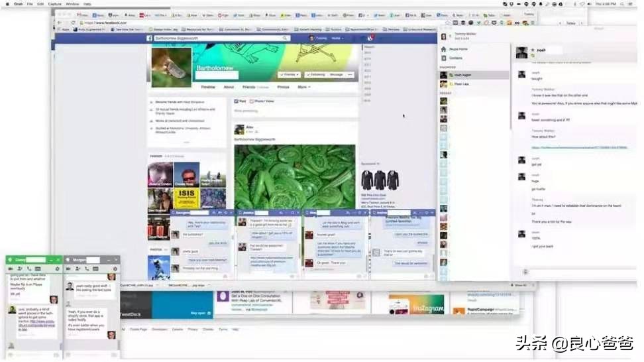This screenshot has width=644, height=362.
Task: Click add-people icon in green chat window
Action: tap(19, 269)
